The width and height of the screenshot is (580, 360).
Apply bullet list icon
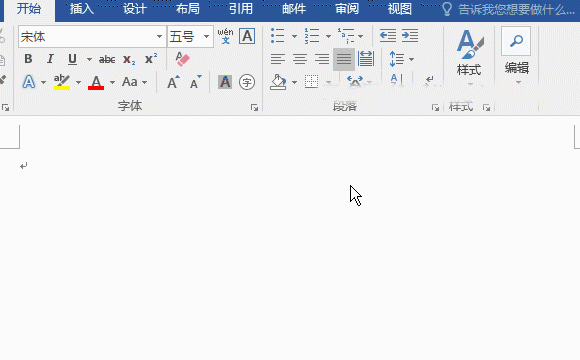(277, 36)
